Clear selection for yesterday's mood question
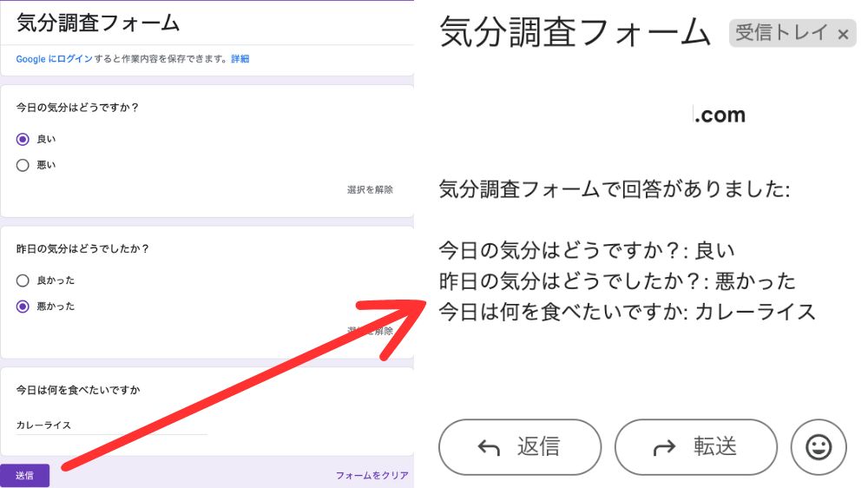868x488 pixels. pyautogui.click(x=370, y=331)
